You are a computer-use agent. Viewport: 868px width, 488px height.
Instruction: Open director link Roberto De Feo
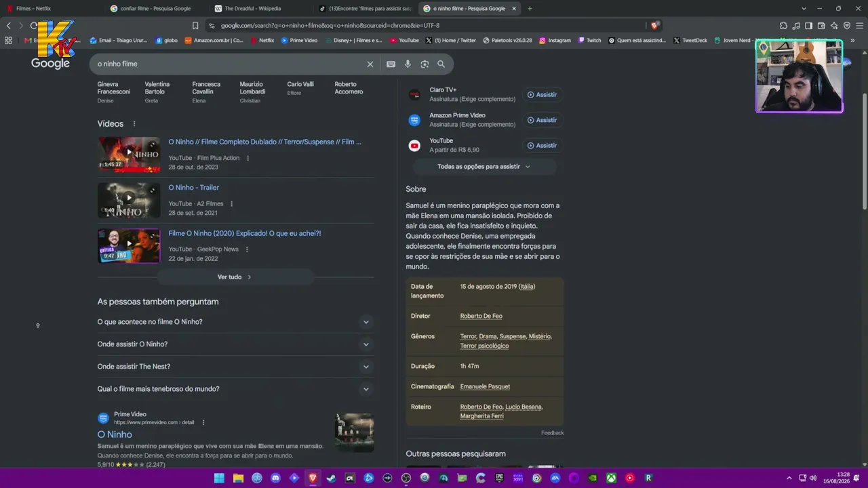[481, 316]
